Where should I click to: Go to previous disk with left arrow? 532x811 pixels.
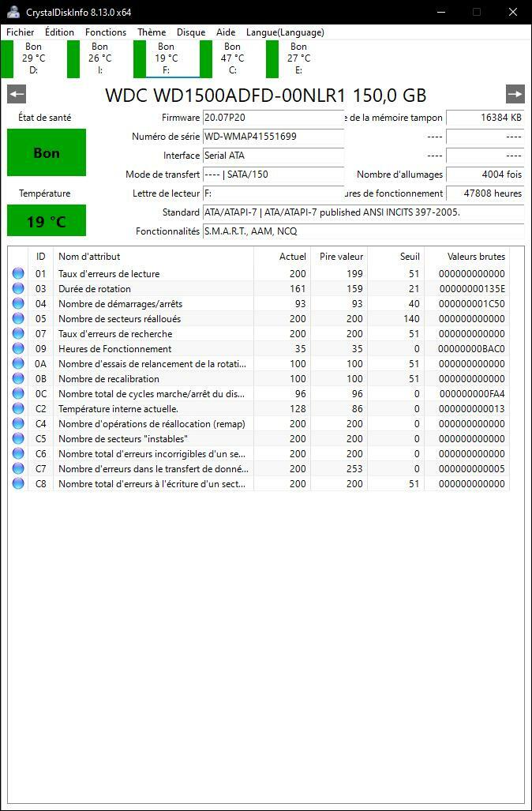tap(17, 94)
